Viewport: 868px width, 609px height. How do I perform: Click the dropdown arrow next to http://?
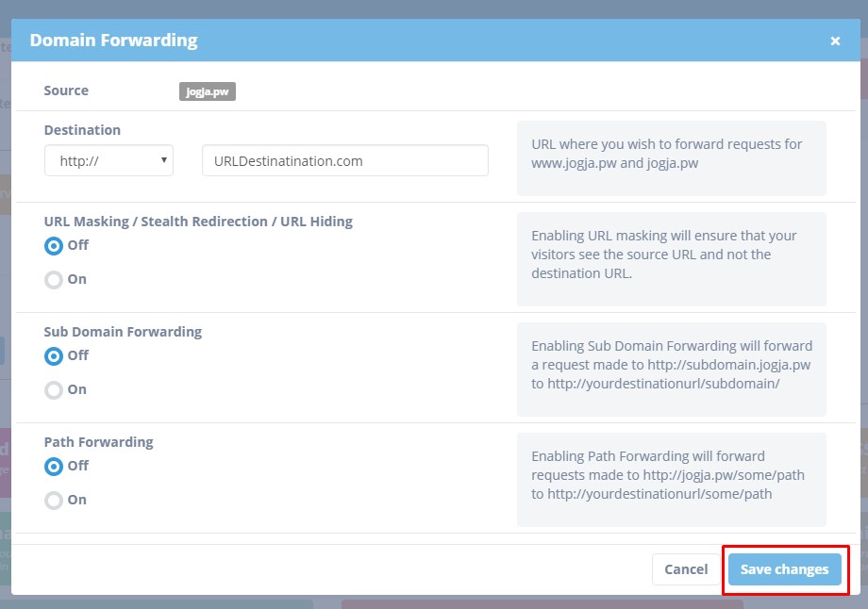click(x=162, y=160)
